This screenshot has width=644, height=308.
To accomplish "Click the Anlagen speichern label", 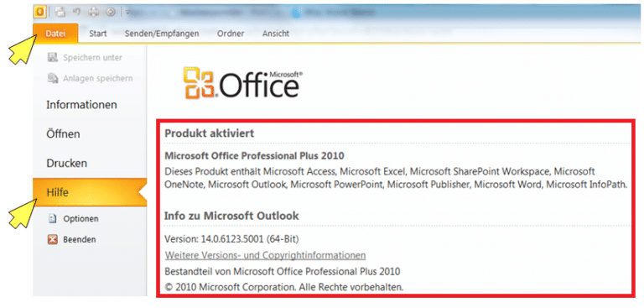I will 98,78.
